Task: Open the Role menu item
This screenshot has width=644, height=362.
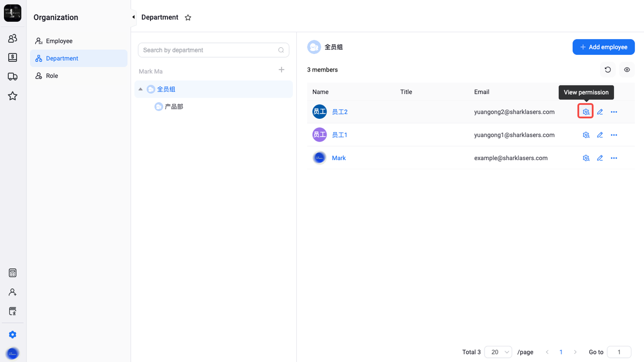Action: tap(79, 76)
